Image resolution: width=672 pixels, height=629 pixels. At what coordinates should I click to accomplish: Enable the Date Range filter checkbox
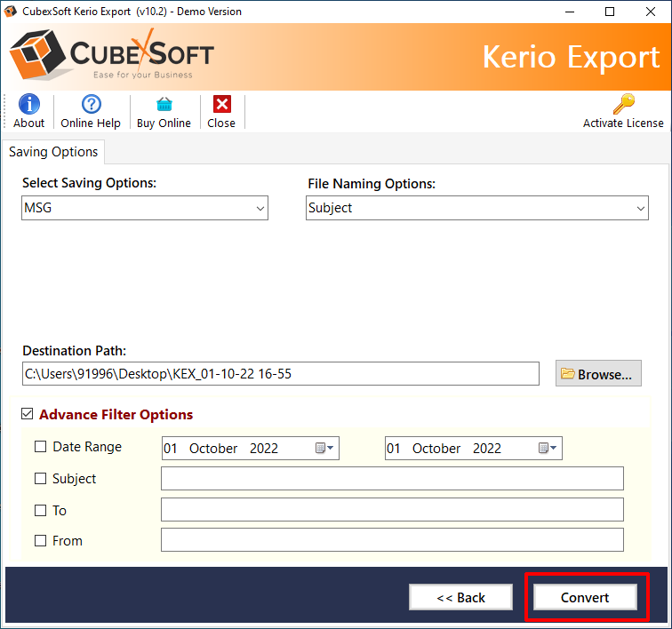point(40,447)
